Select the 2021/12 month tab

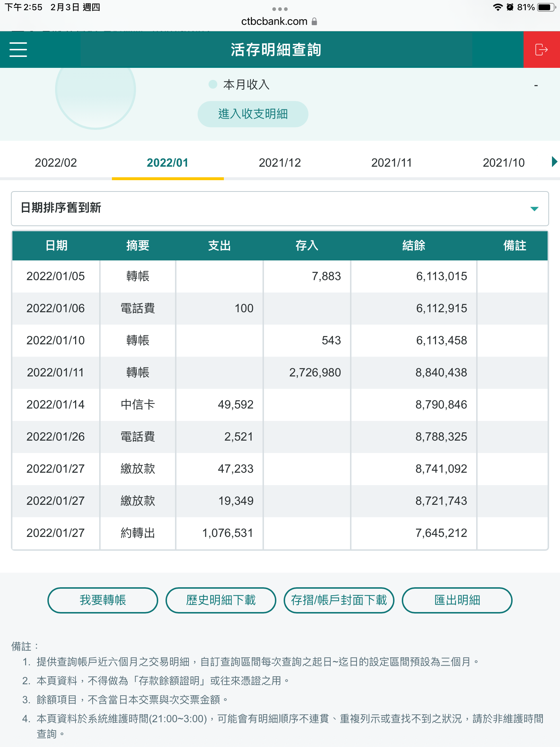click(280, 163)
